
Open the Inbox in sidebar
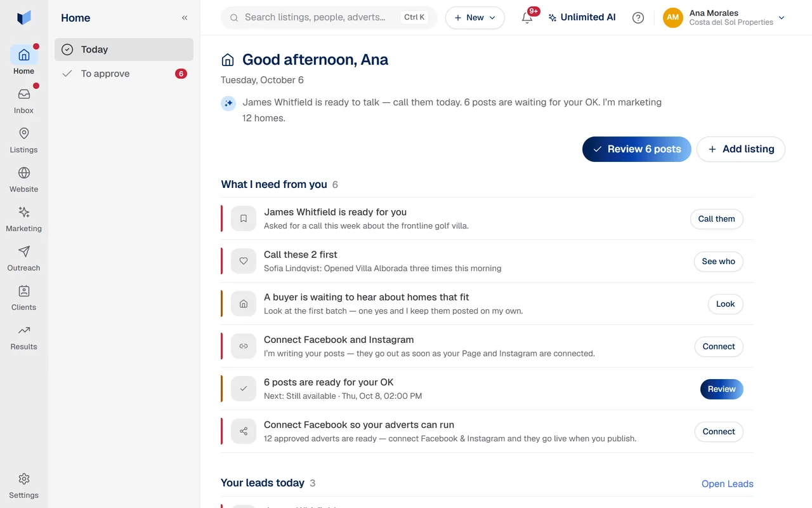[23, 100]
